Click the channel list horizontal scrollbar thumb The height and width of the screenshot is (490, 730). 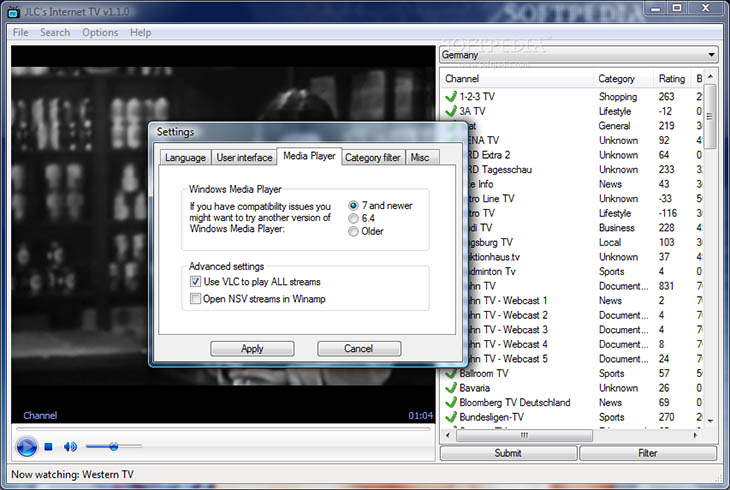pyautogui.click(x=525, y=436)
